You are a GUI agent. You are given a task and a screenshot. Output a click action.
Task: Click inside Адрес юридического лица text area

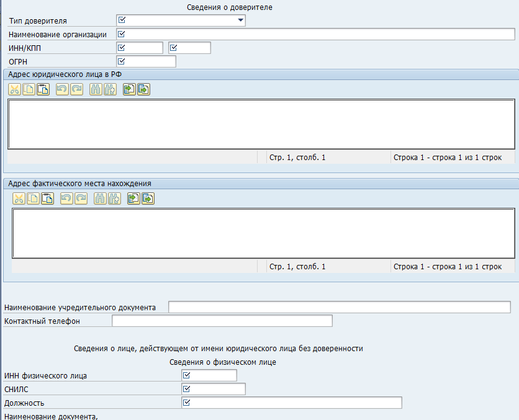coord(261,123)
